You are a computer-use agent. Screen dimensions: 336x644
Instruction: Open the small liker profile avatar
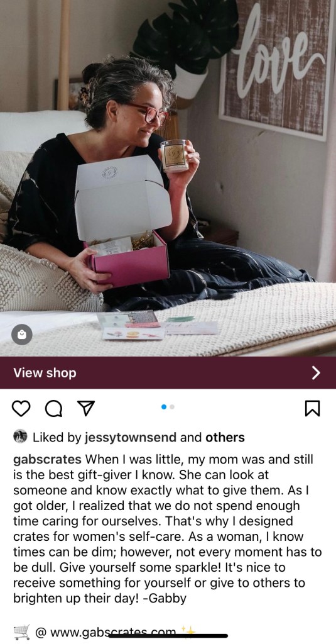tap(20, 436)
